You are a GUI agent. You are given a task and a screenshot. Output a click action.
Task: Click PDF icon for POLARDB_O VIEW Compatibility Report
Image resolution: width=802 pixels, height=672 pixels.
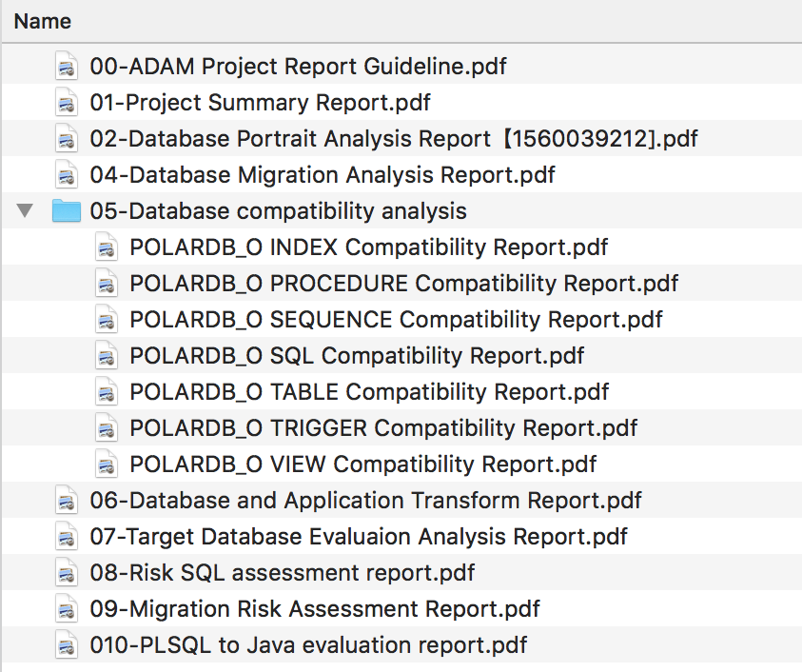(x=107, y=464)
